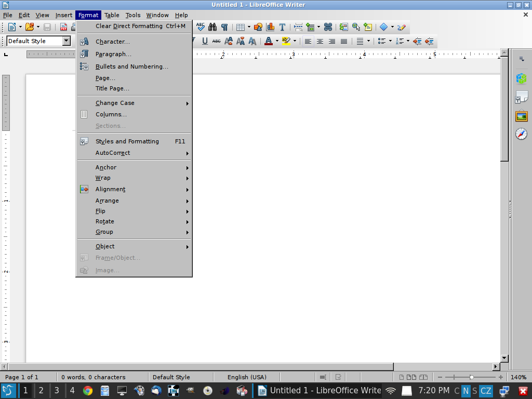Image resolution: width=532 pixels, height=399 pixels.
Task: Click the Spelling and Grammar check icon
Action: coord(201,27)
